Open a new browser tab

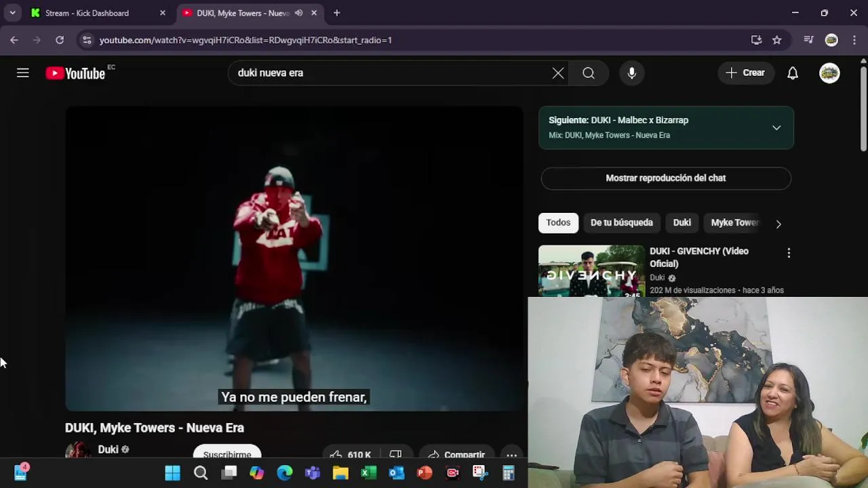pyautogui.click(x=336, y=13)
